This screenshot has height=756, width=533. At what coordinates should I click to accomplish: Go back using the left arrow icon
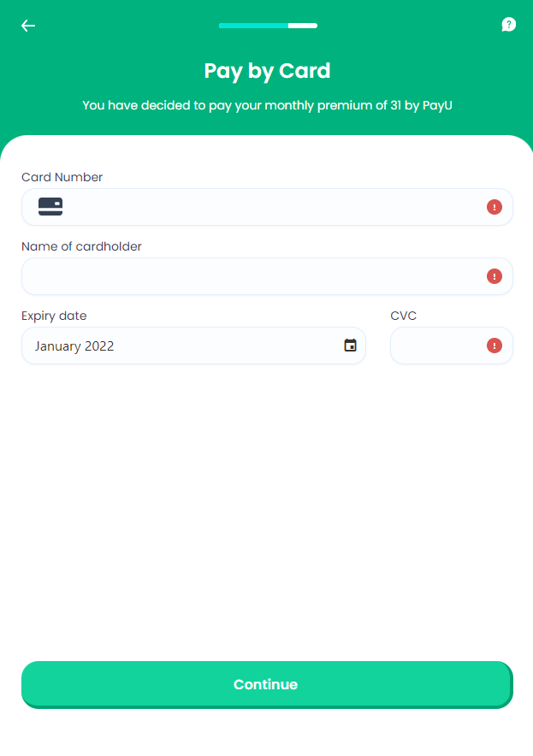(28, 26)
